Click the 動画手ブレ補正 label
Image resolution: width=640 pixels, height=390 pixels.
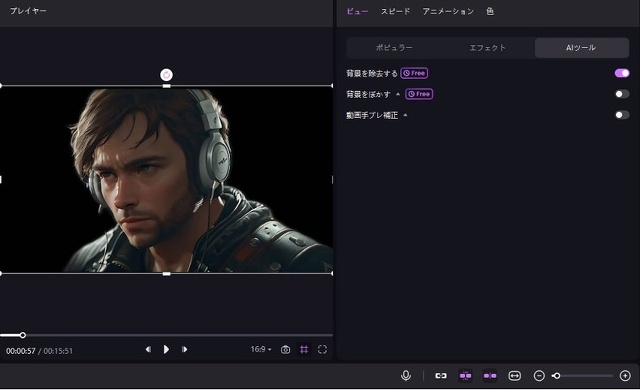[372, 115]
